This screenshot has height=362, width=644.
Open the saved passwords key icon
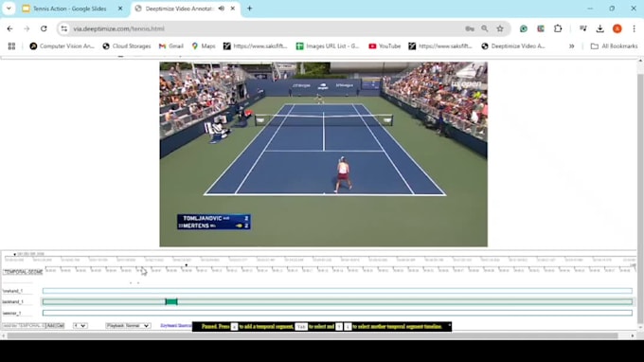tap(470, 28)
